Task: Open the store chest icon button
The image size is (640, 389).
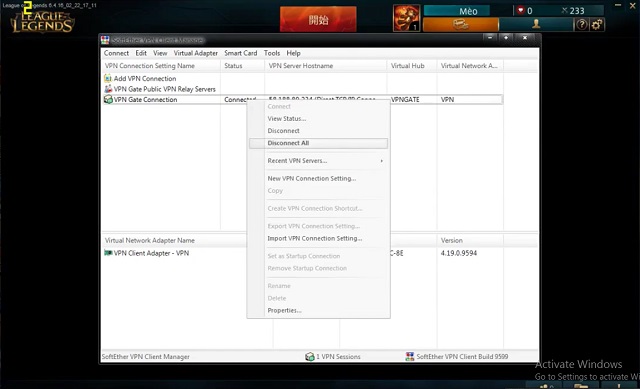Action: [460, 24]
